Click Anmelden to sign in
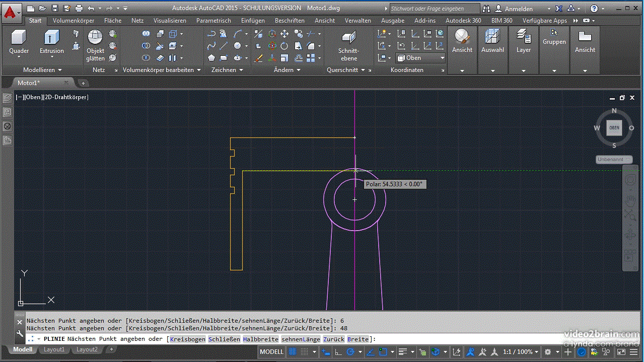The width and height of the screenshot is (644, 362). tap(519, 9)
